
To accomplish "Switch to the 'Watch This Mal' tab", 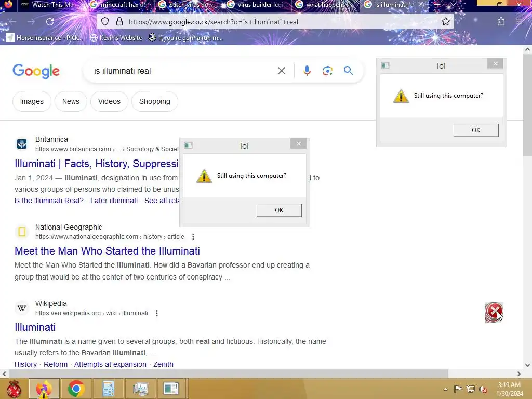I will (51, 5).
